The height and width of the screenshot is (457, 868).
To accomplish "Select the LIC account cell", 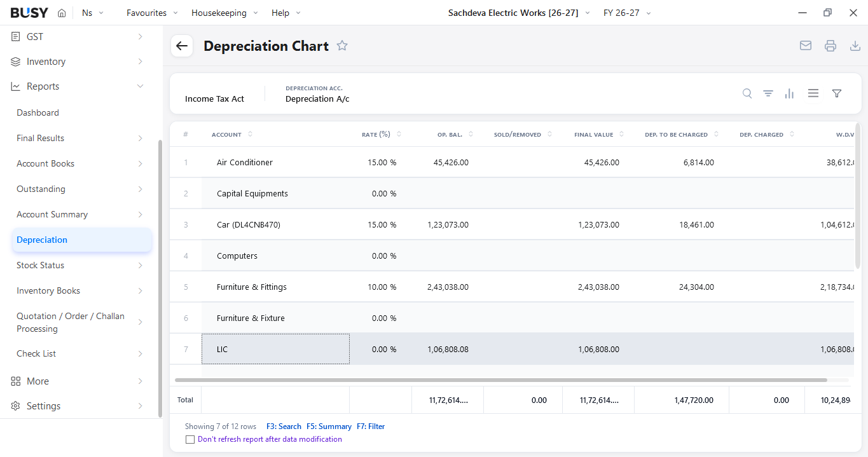I will (275, 349).
